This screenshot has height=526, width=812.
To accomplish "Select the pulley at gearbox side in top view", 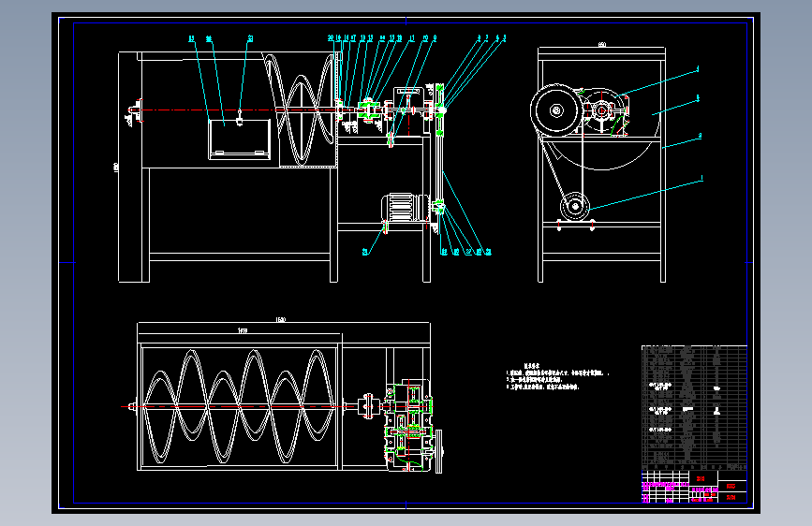I will coord(438,451).
